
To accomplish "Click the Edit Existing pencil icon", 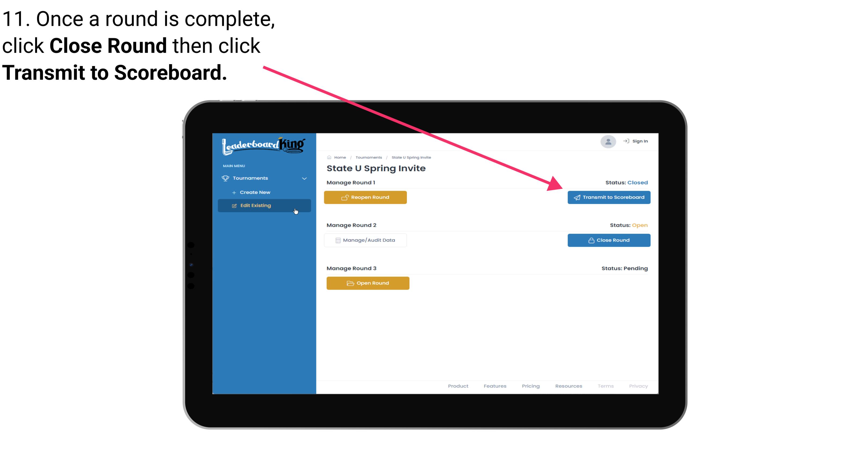I will (x=234, y=205).
